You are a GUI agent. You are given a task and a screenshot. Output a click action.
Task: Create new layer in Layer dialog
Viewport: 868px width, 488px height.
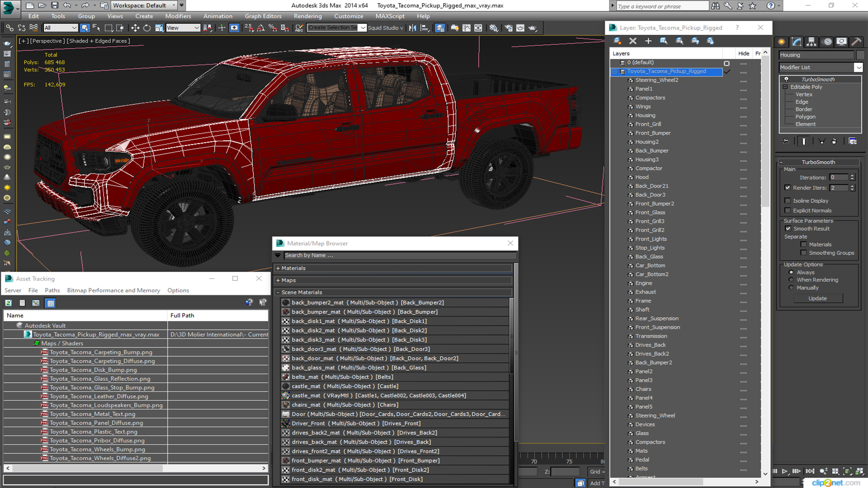pos(617,41)
